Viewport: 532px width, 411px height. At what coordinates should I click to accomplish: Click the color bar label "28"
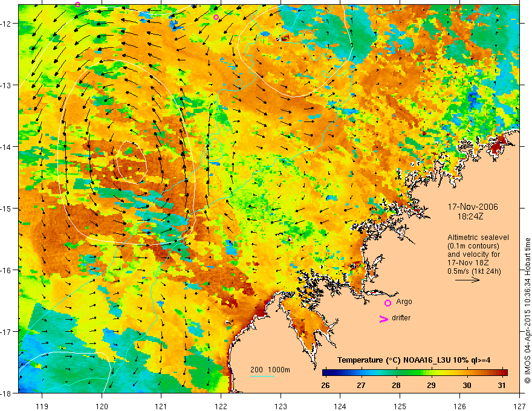[396, 385]
